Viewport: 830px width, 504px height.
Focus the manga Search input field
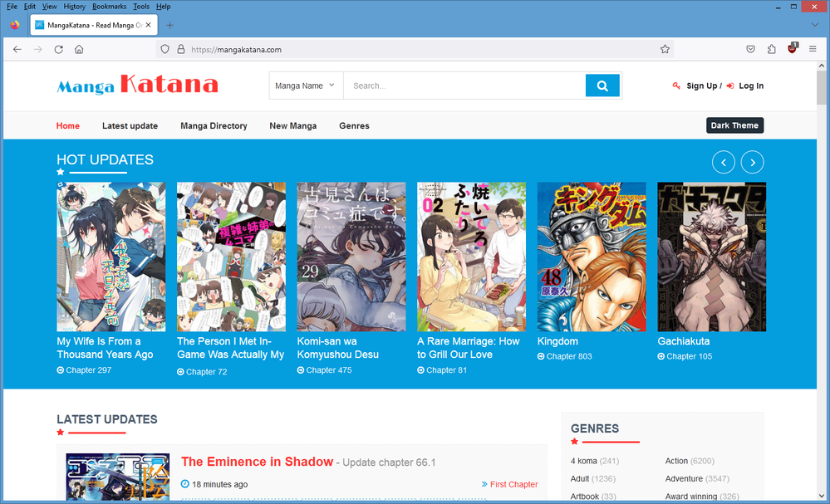tap(464, 86)
